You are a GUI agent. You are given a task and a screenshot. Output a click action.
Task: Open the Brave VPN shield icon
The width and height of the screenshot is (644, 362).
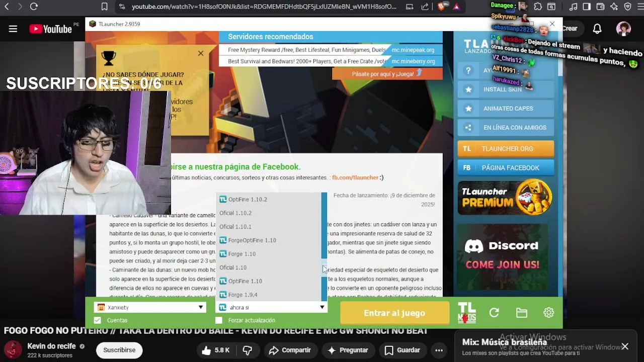tap(627, 7)
